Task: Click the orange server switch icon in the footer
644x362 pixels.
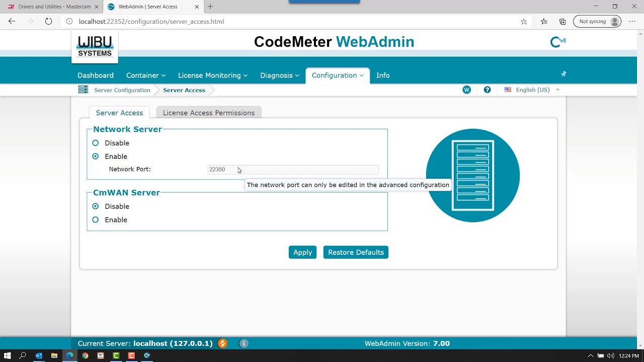Action: click(x=222, y=343)
